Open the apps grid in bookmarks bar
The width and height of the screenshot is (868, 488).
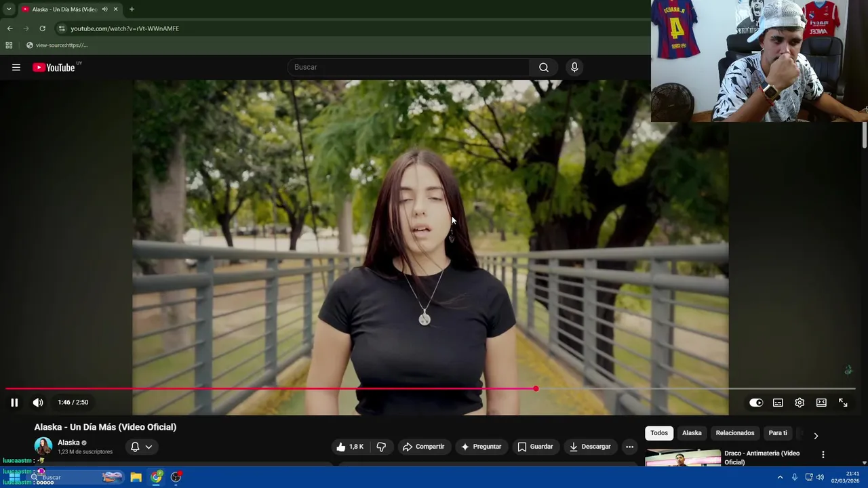[9, 45]
